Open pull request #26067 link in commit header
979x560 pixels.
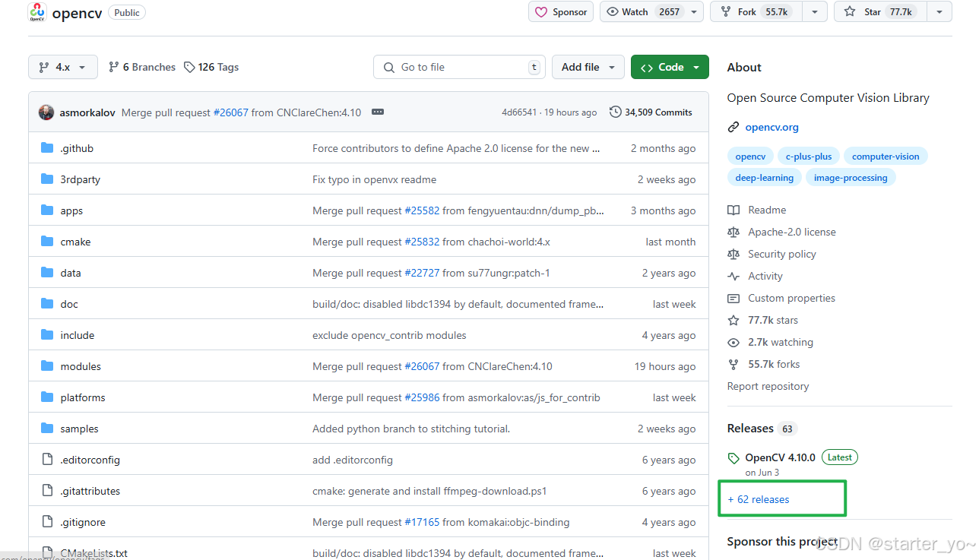[x=231, y=112]
